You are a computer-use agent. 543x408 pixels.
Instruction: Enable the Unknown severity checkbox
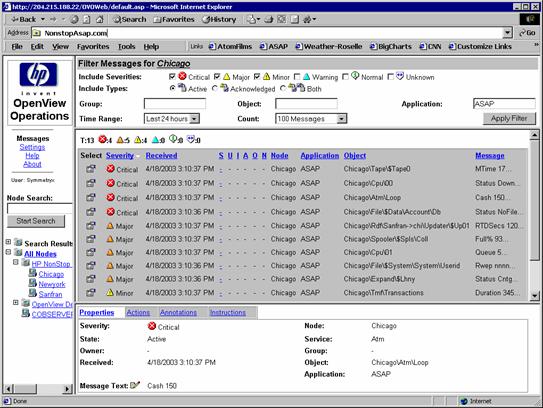(391, 77)
